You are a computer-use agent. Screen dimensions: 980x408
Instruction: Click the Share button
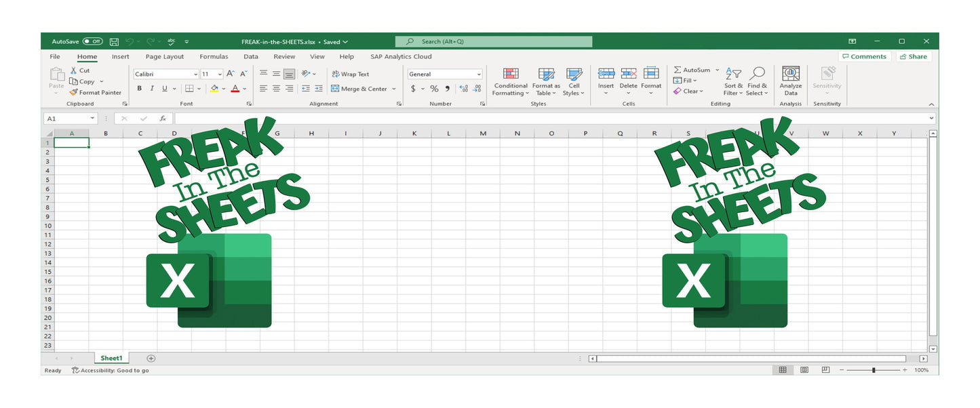[x=914, y=56]
